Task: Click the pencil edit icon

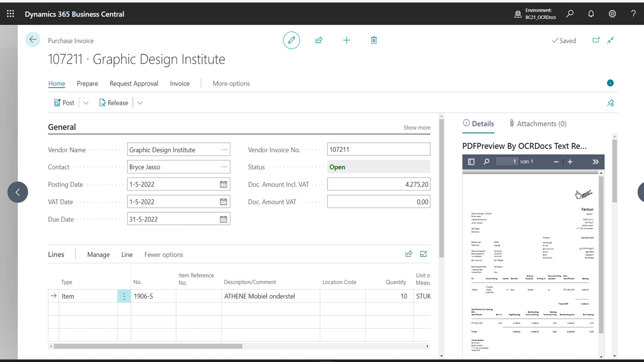Action: [x=291, y=40]
